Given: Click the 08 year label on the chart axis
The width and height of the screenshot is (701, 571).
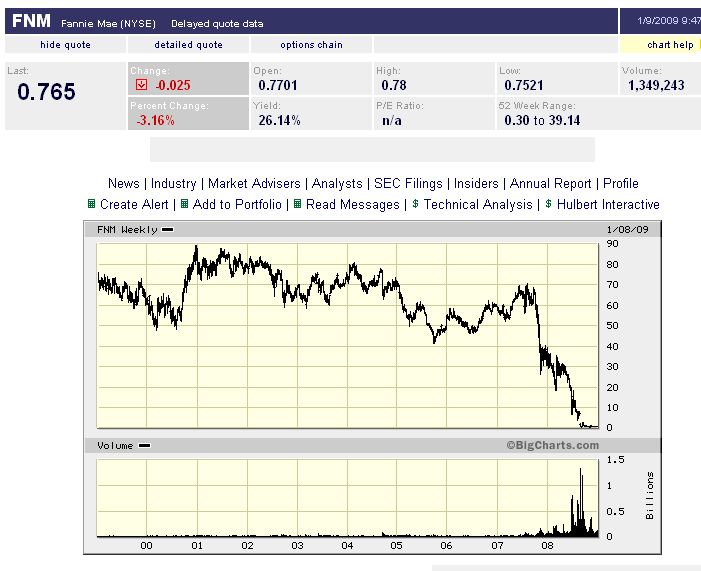Looking at the screenshot, I should [x=547, y=546].
